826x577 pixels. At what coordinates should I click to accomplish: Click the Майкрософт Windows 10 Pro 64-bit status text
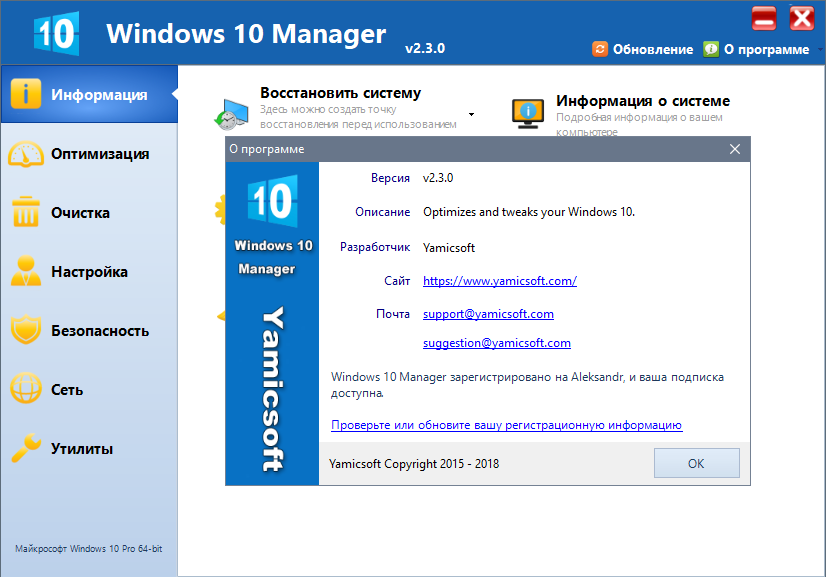click(88, 549)
